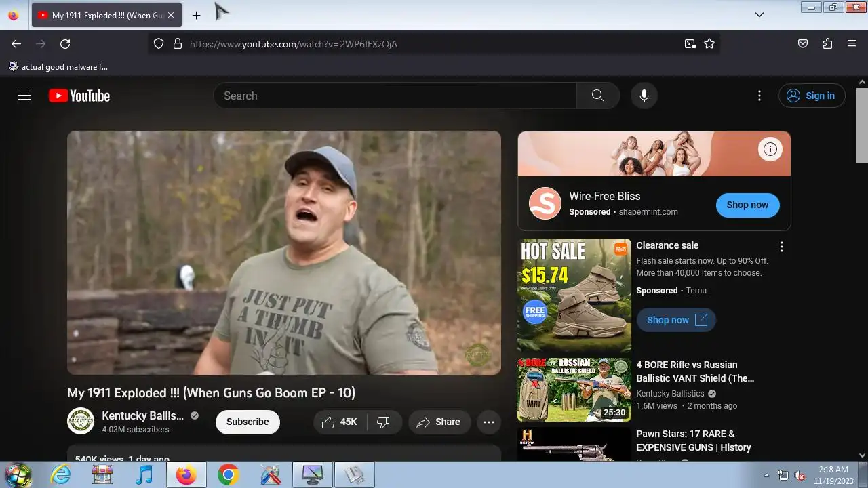The width and height of the screenshot is (868, 488).
Task: Click the search magnifier button
Action: click(597, 96)
